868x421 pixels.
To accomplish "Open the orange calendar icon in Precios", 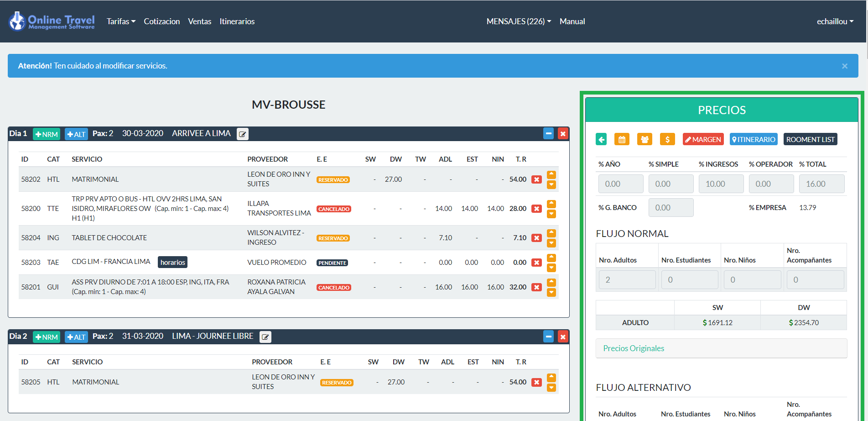I will coord(621,139).
